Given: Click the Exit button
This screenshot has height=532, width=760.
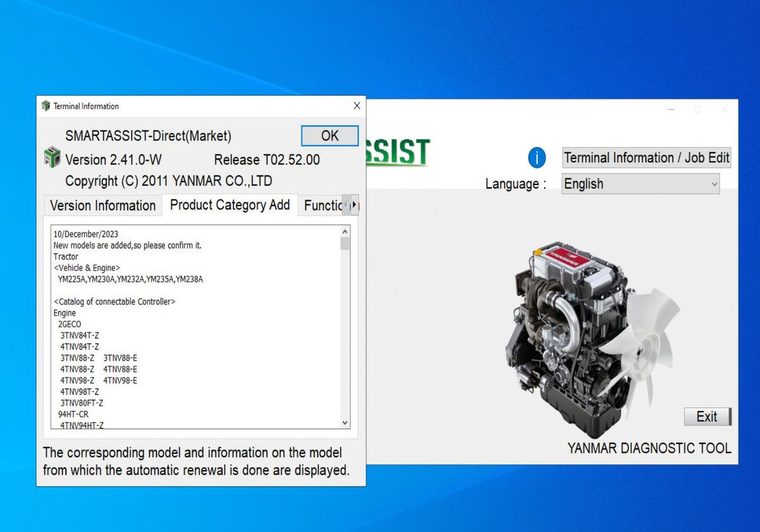Looking at the screenshot, I should pos(707,417).
